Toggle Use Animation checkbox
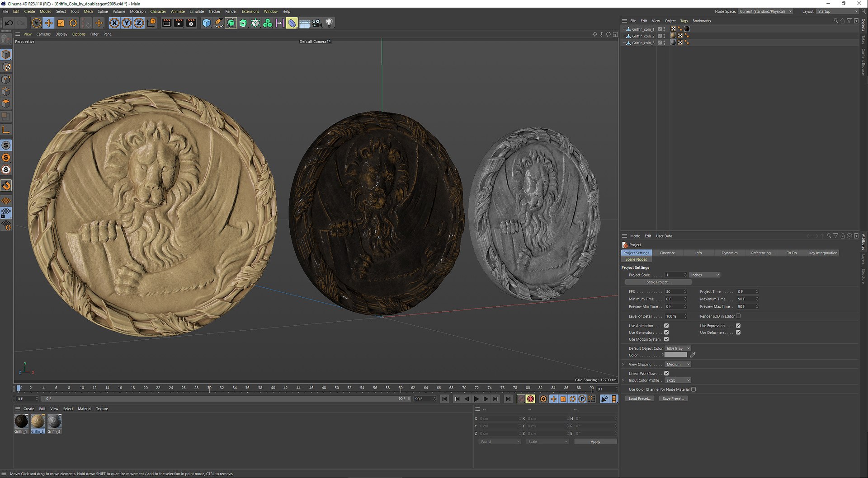This screenshot has width=868, height=478. point(666,326)
